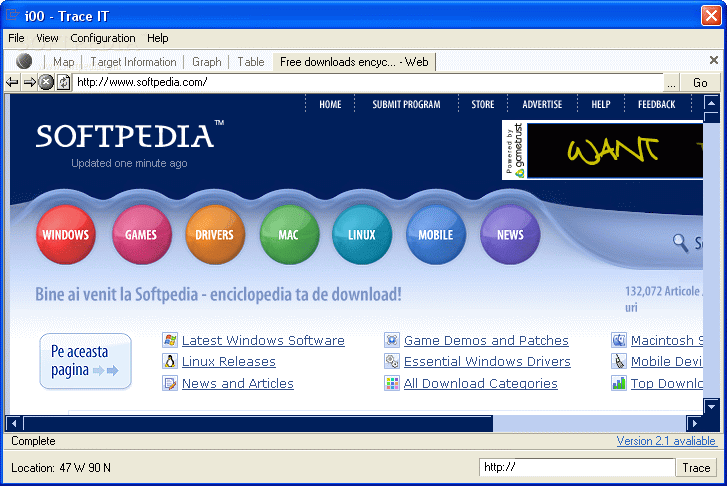The width and height of the screenshot is (727, 486).
Task: Click STORE in the top navigation
Action: 483,104
